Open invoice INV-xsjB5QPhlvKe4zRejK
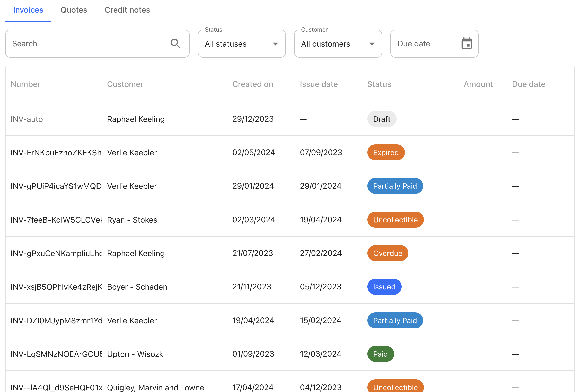Image resolution: width=583 pixels, height=392 pixels. pos(56,287)
